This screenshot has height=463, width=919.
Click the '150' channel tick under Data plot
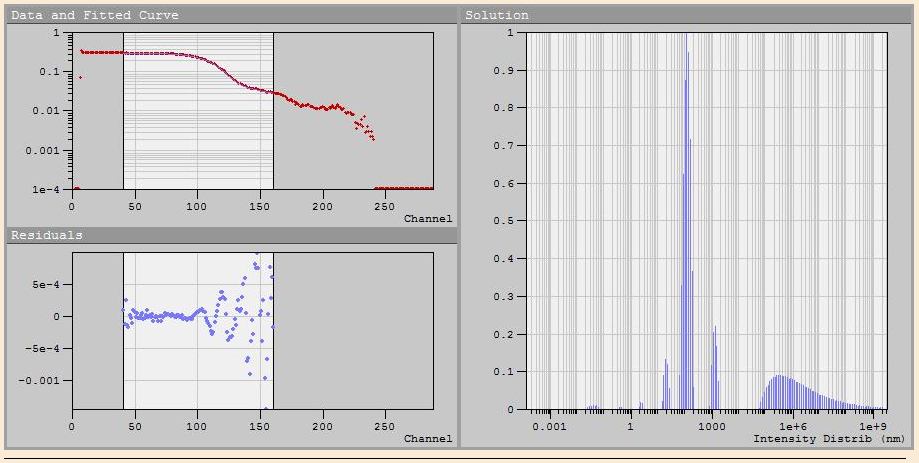260,206
